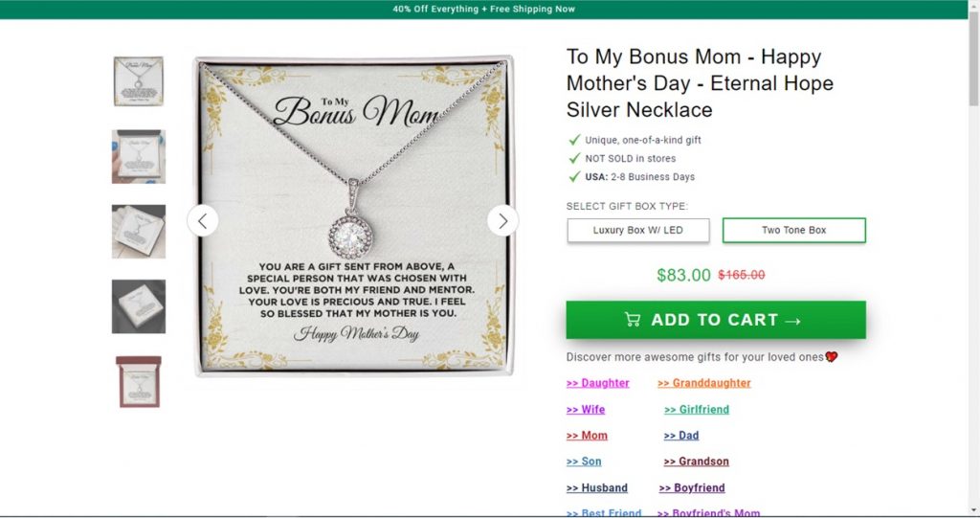Screen dimensions: 980x518
Task: Click the page vertical scrollbar
Action: pos(973,259)
